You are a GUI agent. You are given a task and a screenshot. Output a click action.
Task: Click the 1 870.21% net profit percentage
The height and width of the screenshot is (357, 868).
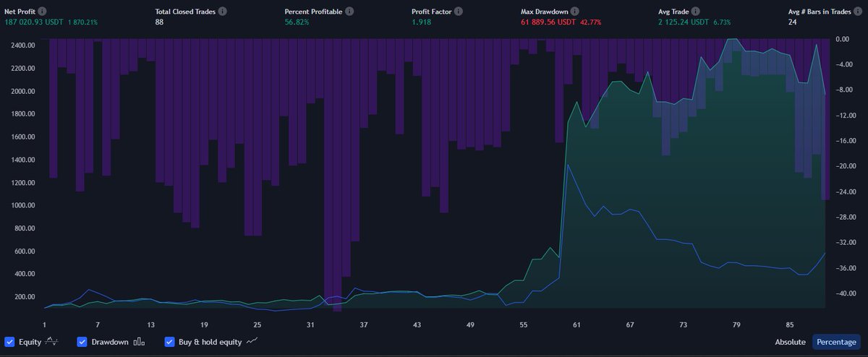(82, 23)
